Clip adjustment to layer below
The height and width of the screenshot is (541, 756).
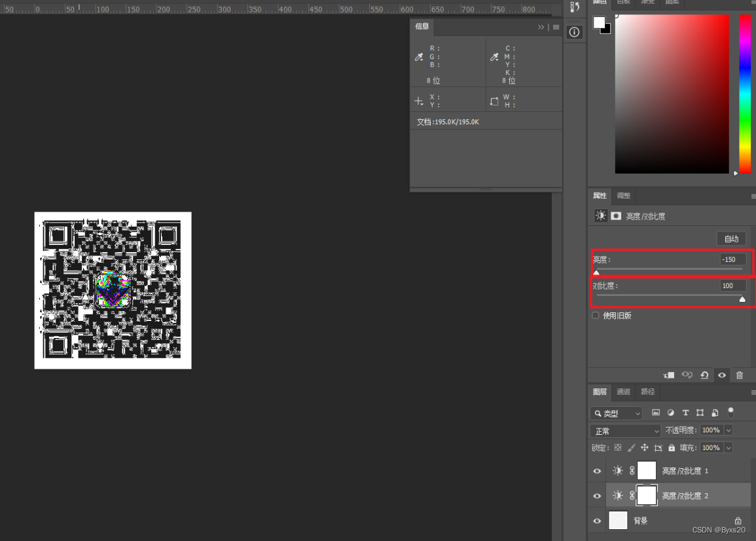pyautogui.click(x=669, y=375)
